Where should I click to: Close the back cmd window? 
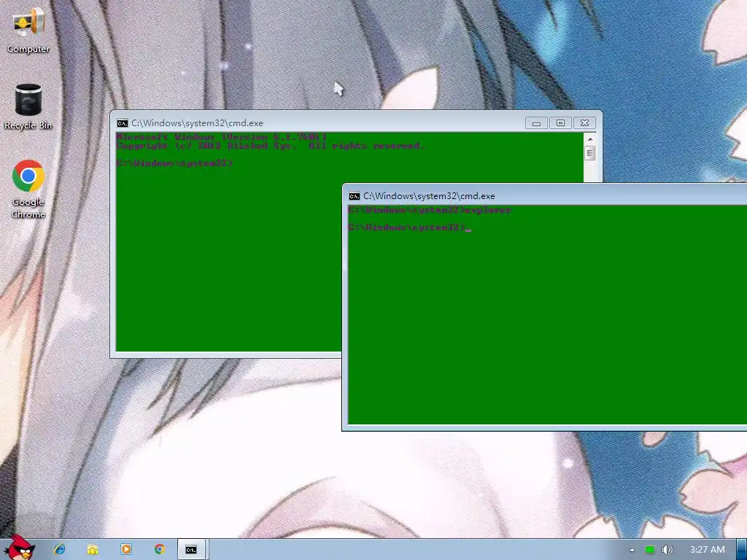[x=584, y=123]
